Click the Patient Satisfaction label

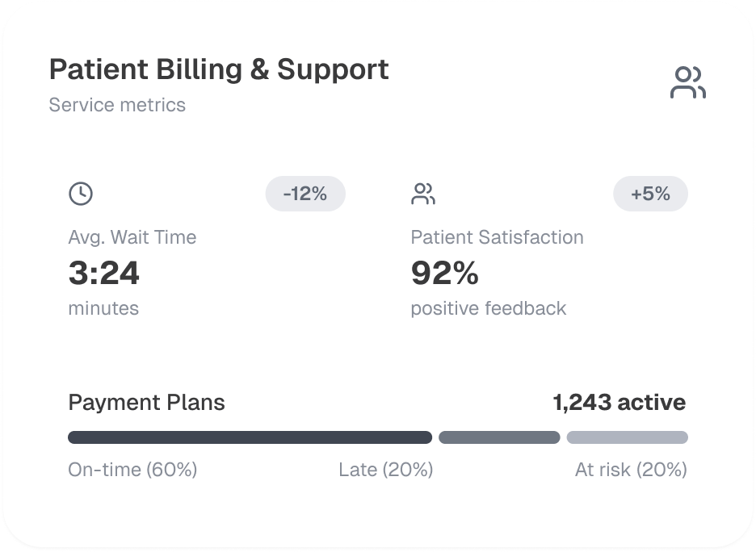[497, 237]
